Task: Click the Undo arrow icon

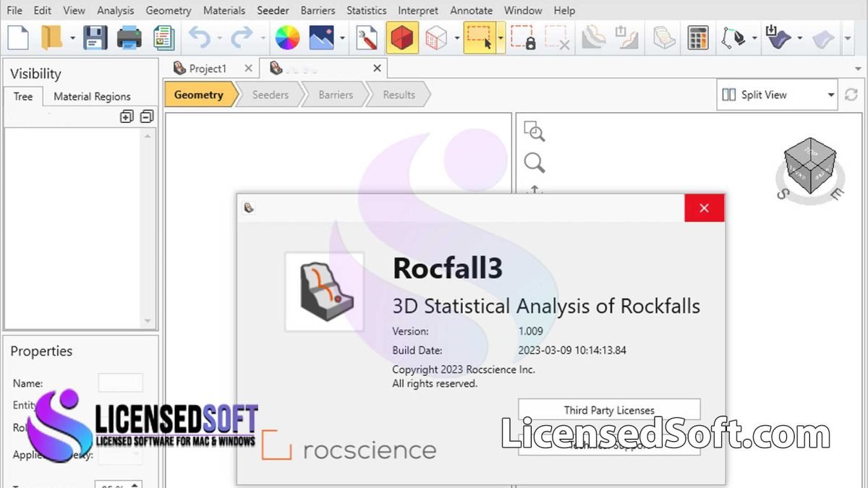Action: (x=200, y=38)
